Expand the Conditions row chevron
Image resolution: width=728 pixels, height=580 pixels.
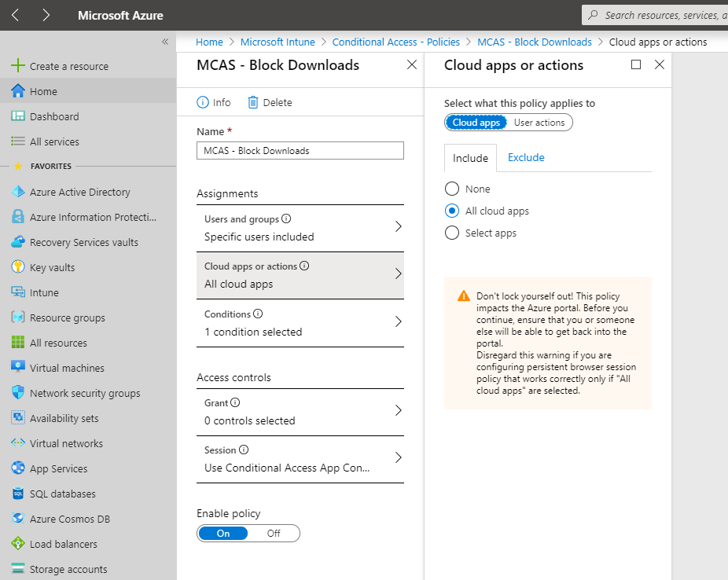coord(398,321)
